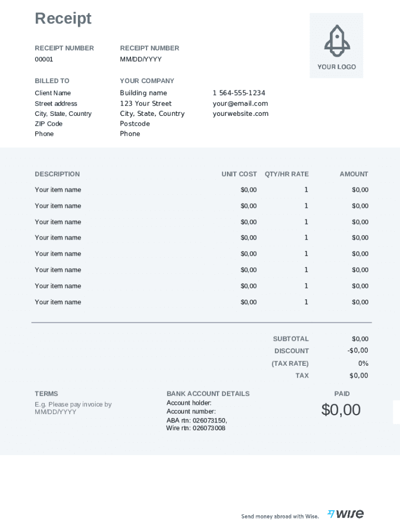Edit the client Street address line

56,103
